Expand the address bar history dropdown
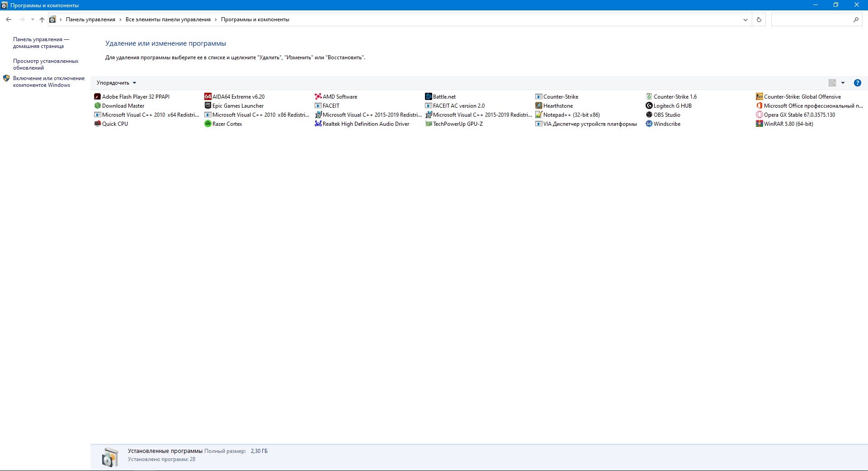868x471 pixels. click(x=745, y=19)
